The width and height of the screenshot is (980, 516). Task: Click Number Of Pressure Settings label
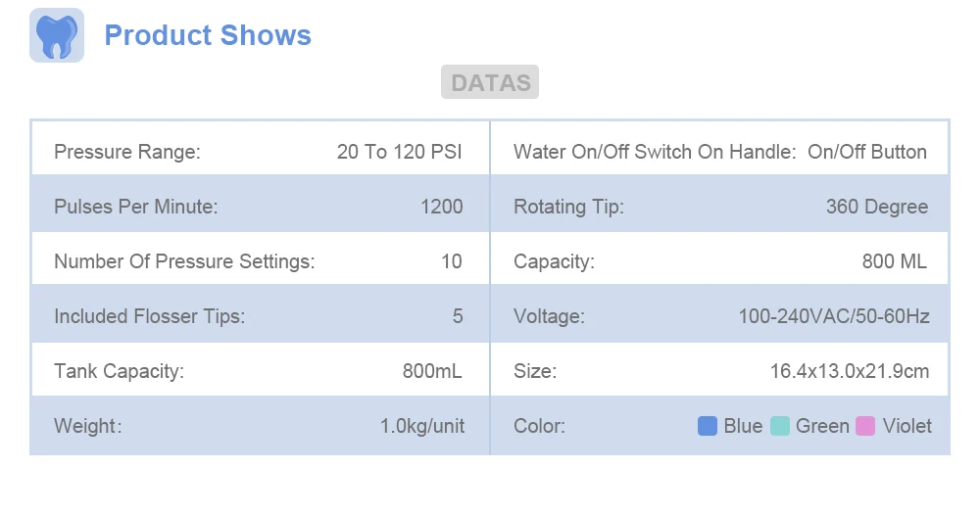point(184,261)
